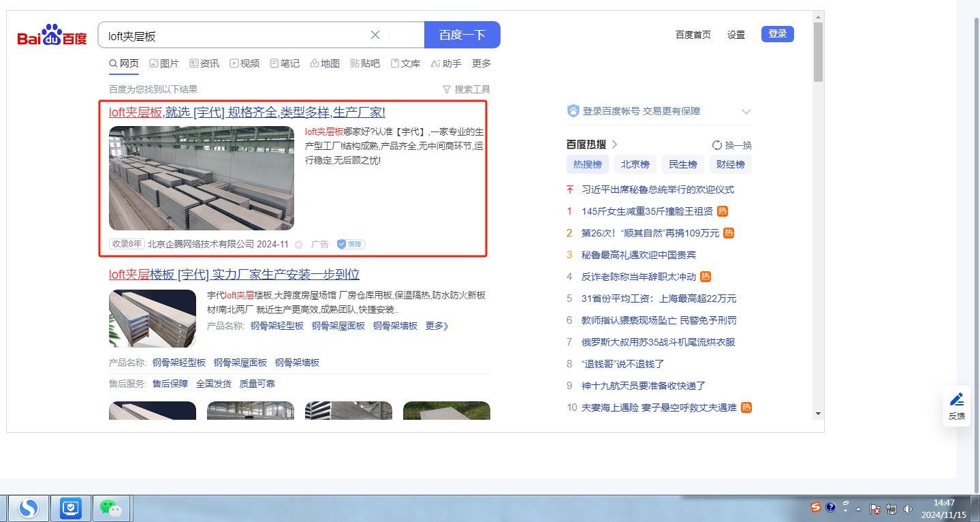The width and height of the screenshot is (980, 522).
Task: Switch to the 地图 tab
Action: 325,63
